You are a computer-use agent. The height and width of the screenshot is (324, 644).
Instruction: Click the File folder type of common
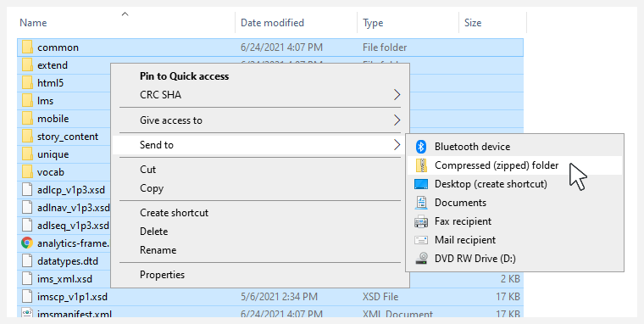coord(385,47)
